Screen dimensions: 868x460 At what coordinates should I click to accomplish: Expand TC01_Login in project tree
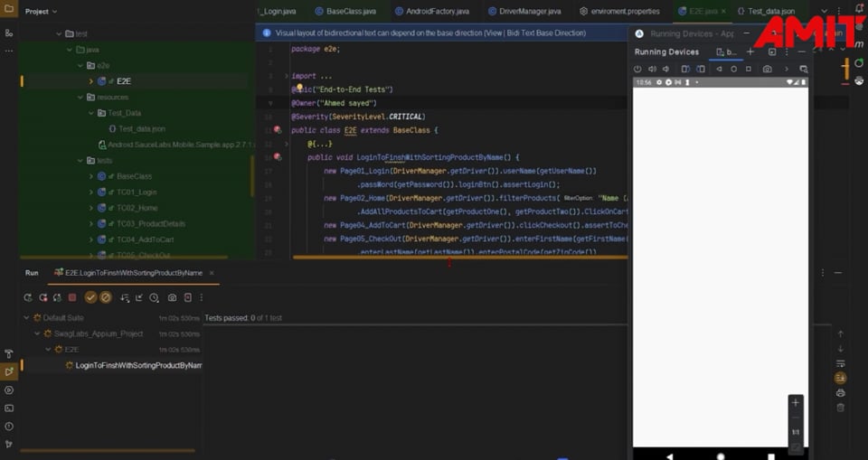pos(91,192)
